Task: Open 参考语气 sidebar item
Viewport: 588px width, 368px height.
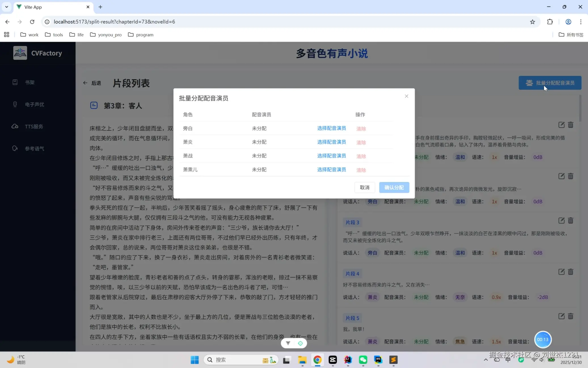Action: click(x=34, y=149)
